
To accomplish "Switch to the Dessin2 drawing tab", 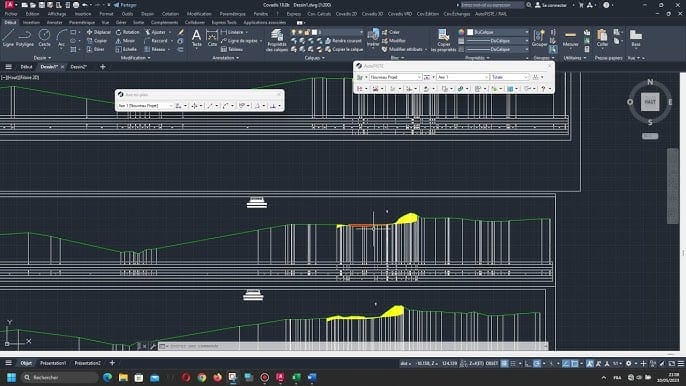I will [78, 67].
